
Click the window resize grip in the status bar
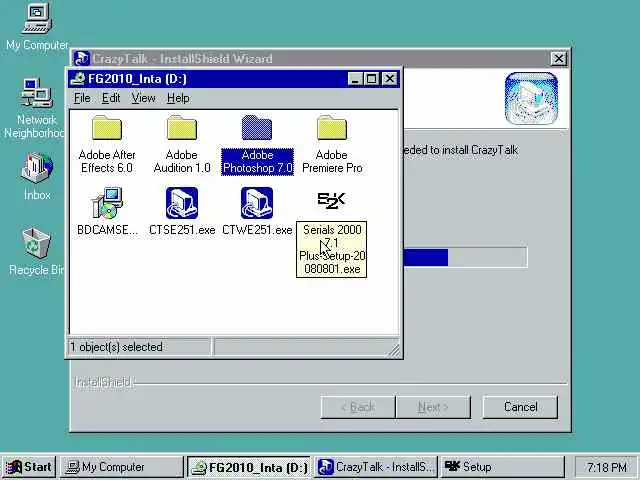point(394,351)
